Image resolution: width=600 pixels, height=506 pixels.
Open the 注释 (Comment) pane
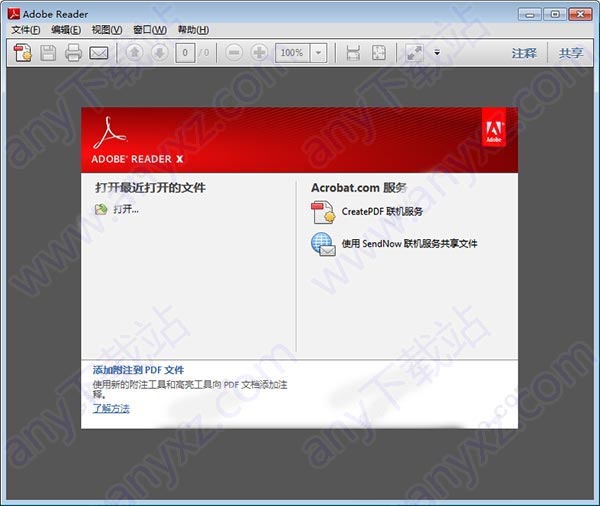click(x=524, y=53)
